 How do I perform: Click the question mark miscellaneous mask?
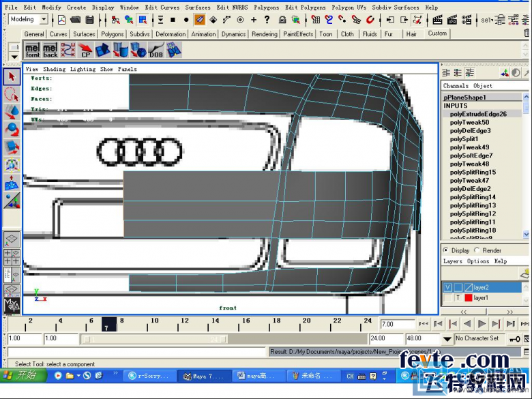pyautogui.click(x=267, y=20)
